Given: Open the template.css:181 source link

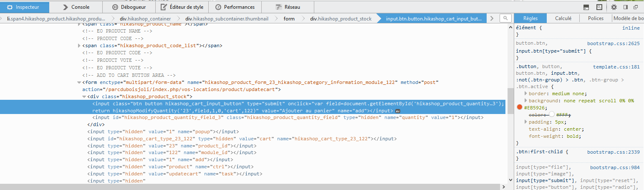Looking at the screenshot, I should [616, 67].
